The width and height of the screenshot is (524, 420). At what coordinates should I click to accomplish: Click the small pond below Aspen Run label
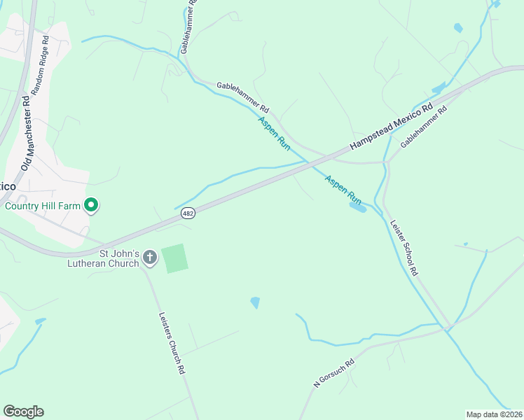click(358, 207)
